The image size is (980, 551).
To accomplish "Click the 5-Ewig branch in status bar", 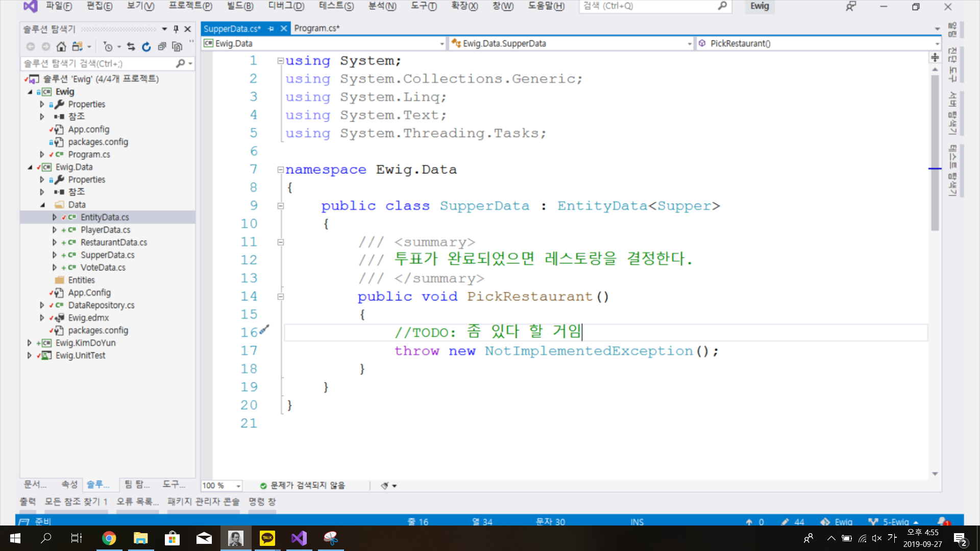I will pos(894,521).
